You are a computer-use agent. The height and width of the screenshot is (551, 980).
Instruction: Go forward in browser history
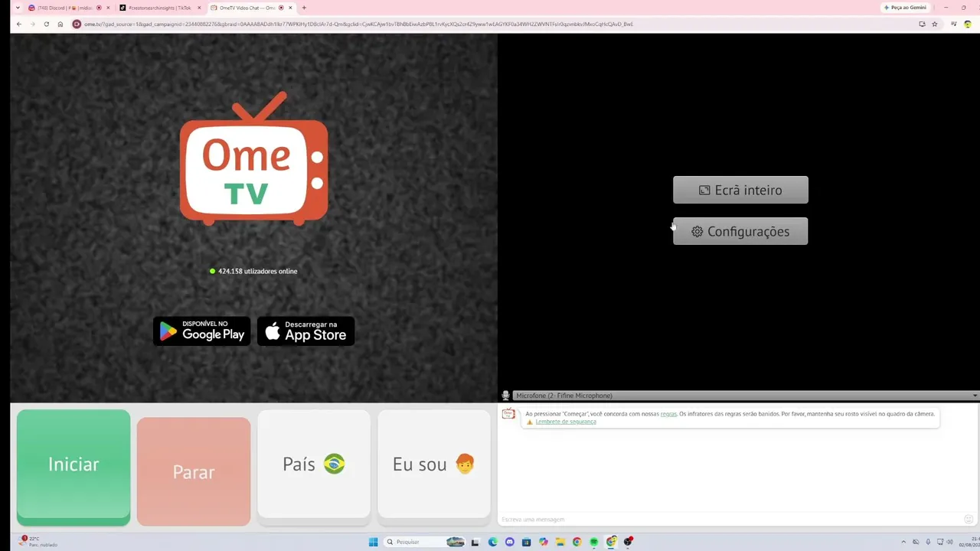[x=32, y=24]
